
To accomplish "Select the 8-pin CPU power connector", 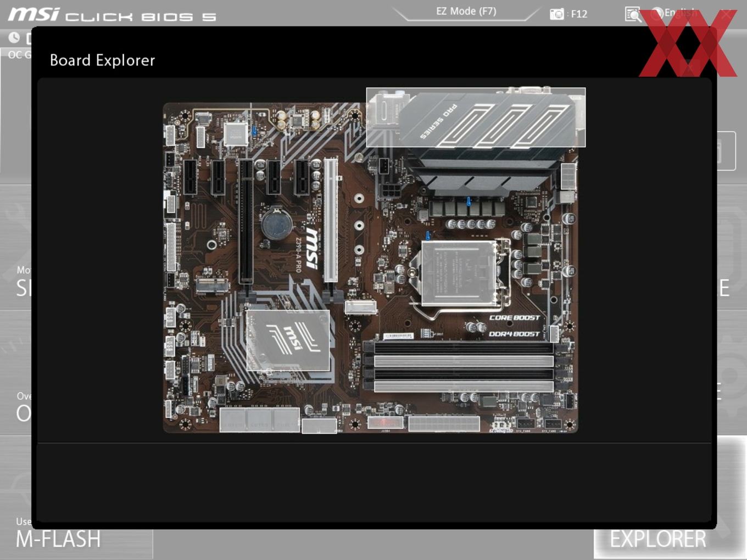I will tap(568, 176).
